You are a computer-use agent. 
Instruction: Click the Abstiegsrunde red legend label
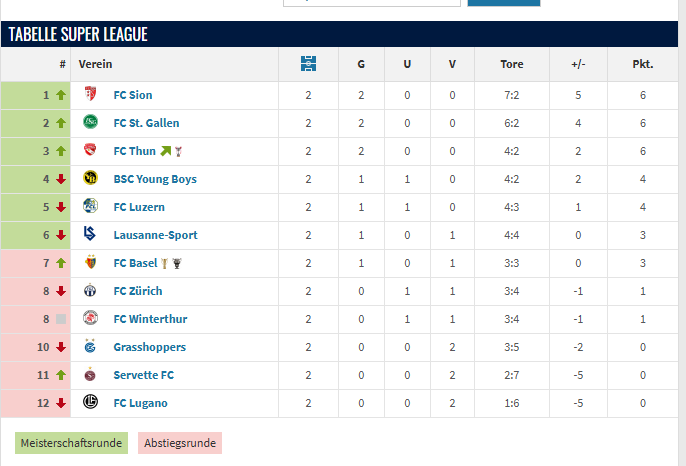(180, 443)
